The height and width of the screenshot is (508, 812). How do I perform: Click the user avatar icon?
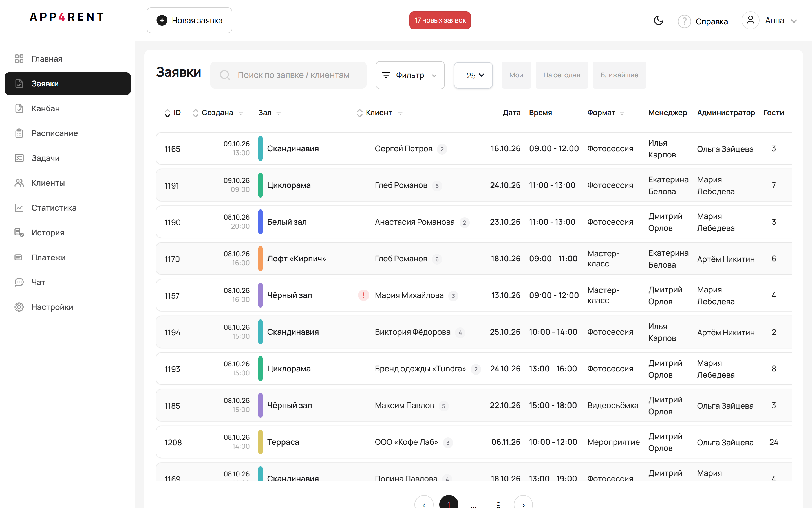coord(750,21)
